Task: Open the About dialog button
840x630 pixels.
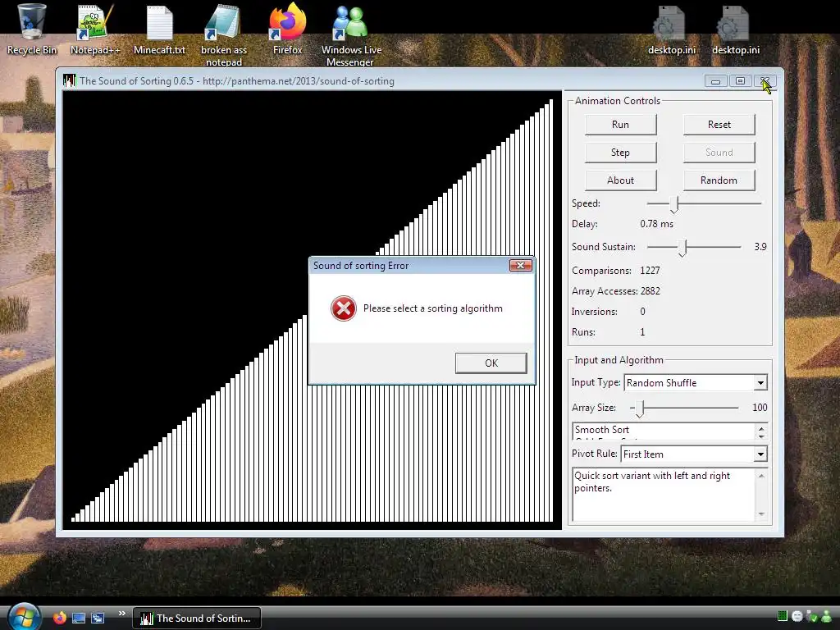Action: (x=620, y=180)
